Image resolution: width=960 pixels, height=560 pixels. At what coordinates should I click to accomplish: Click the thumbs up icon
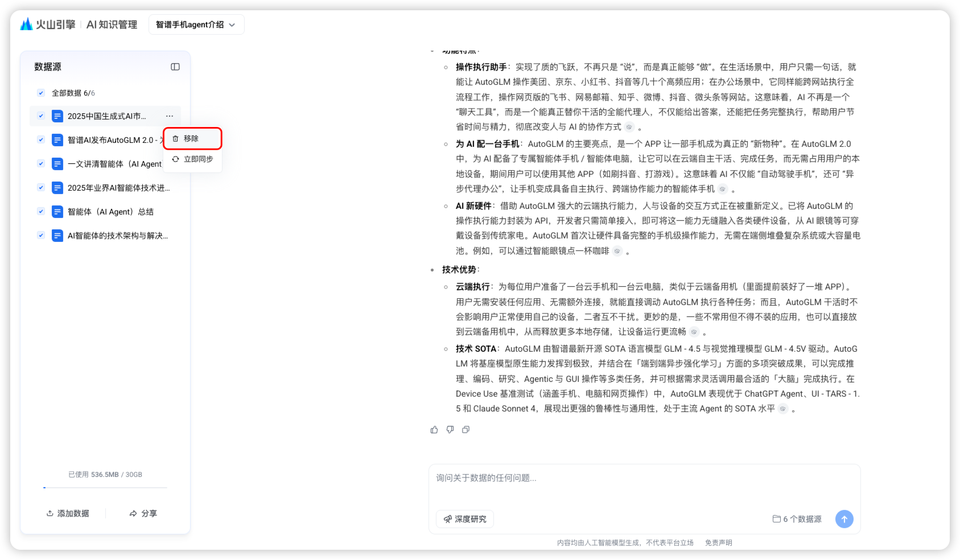point(434,430)
